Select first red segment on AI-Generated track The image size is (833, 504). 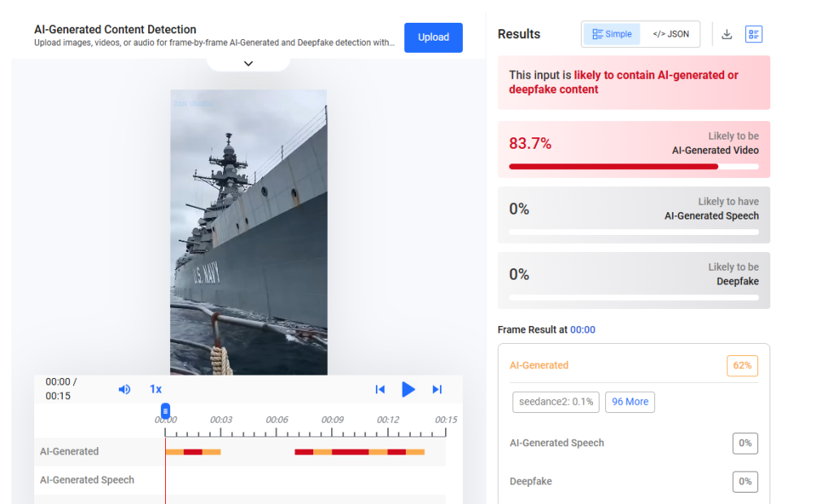pyautogui.click(x=193, y=452)
